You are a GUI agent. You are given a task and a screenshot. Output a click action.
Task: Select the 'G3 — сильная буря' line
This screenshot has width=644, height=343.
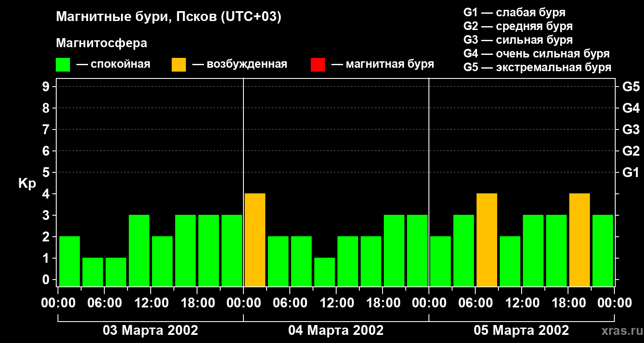pyautogui.click(x=518, y=40)
